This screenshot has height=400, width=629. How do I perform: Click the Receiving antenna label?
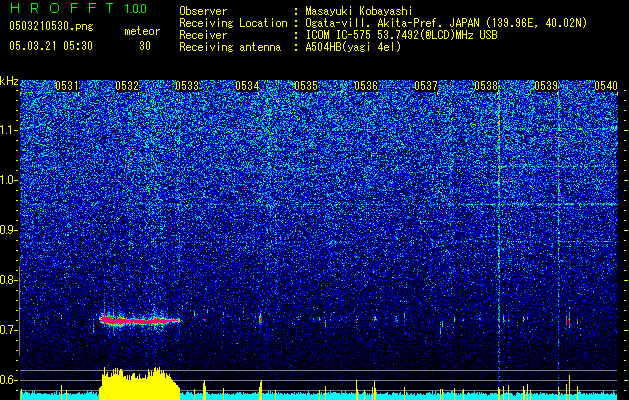point(230,47)
